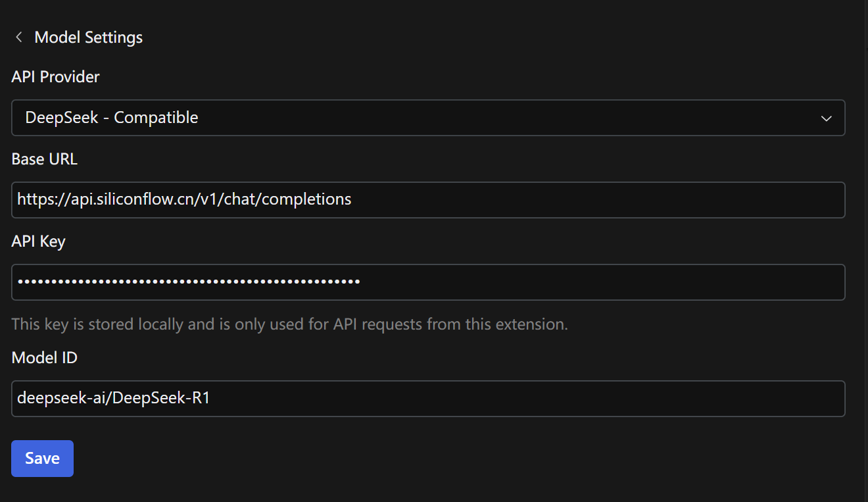
Task: Click the API Key label
Action: click(38, 241)
